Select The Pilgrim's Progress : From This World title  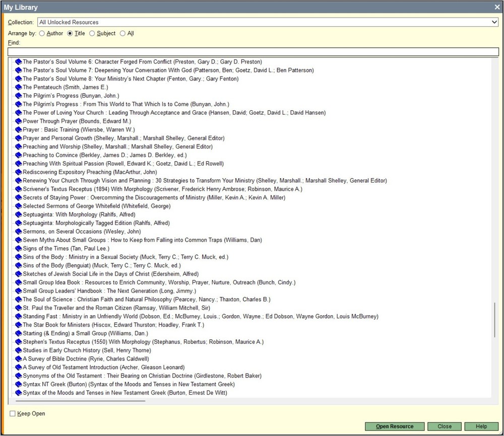coord(126,104)
